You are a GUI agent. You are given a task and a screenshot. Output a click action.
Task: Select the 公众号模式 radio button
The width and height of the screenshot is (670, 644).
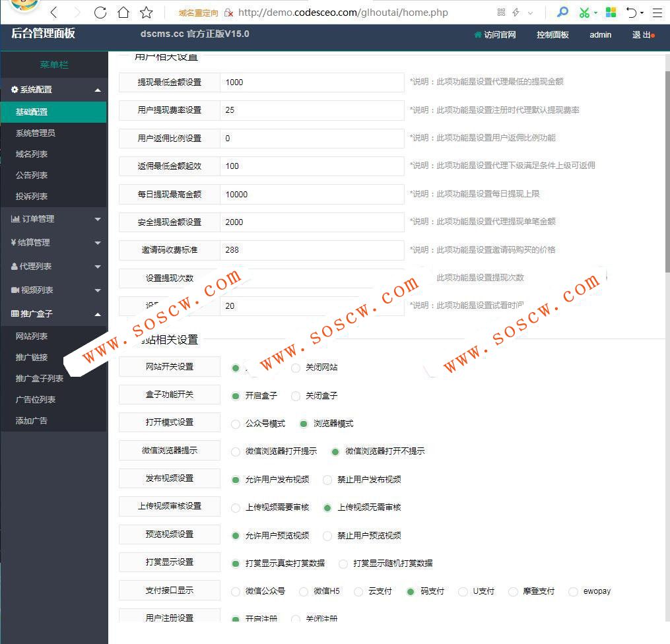236,424
